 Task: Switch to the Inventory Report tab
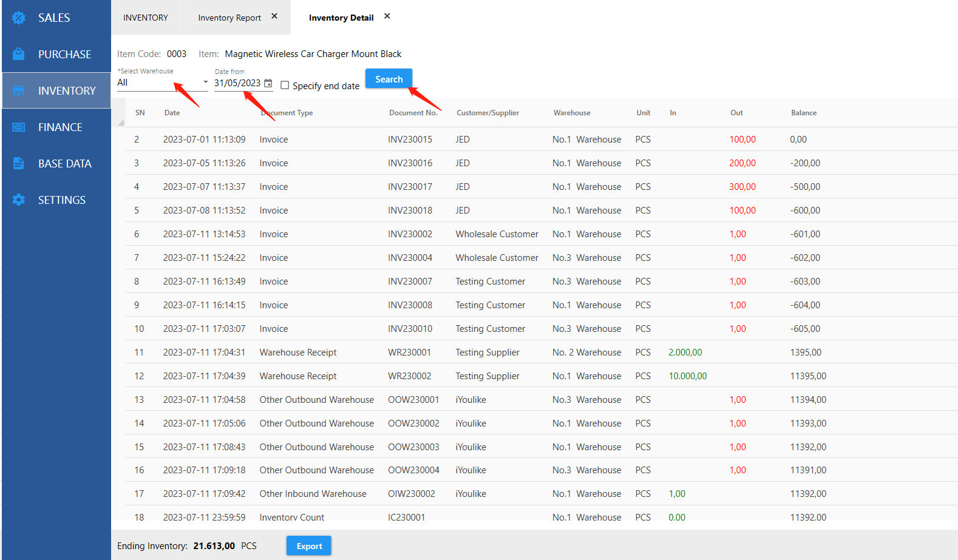pyautogui.click(x=229, y=18)
